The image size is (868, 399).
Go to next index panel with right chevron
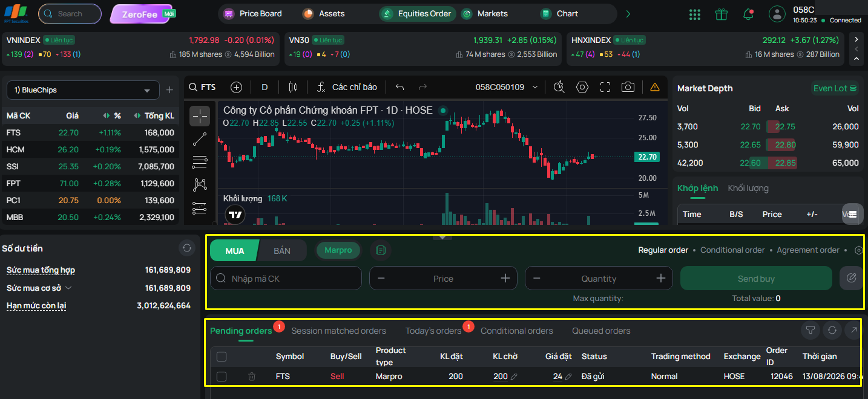[856, 39]
